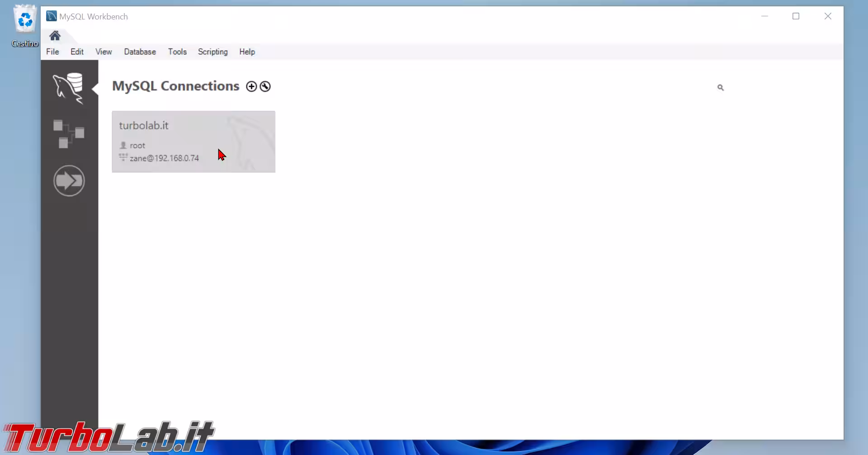Maximize the MySQL Workbench window

click(x=796, y=16)
